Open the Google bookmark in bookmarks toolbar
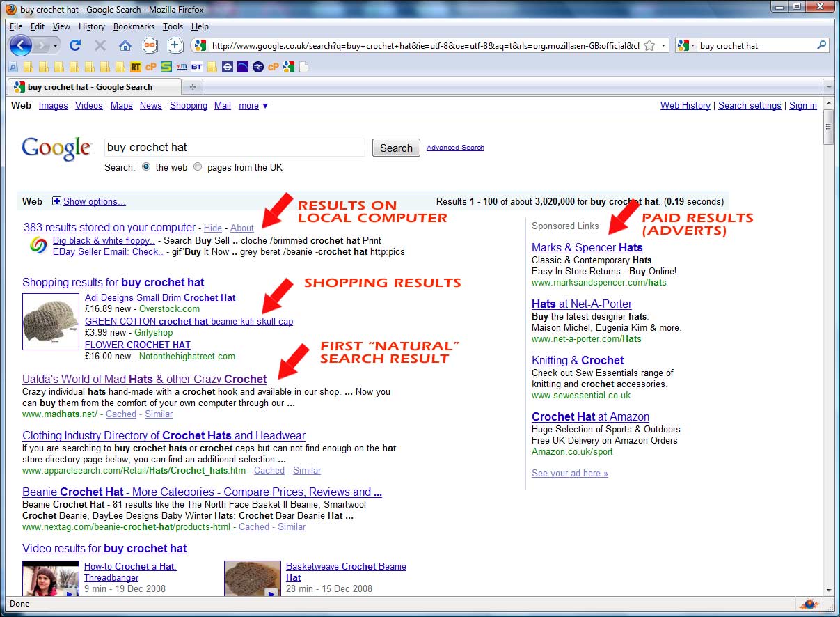This screenshot has width=840, height=617. 289,68
